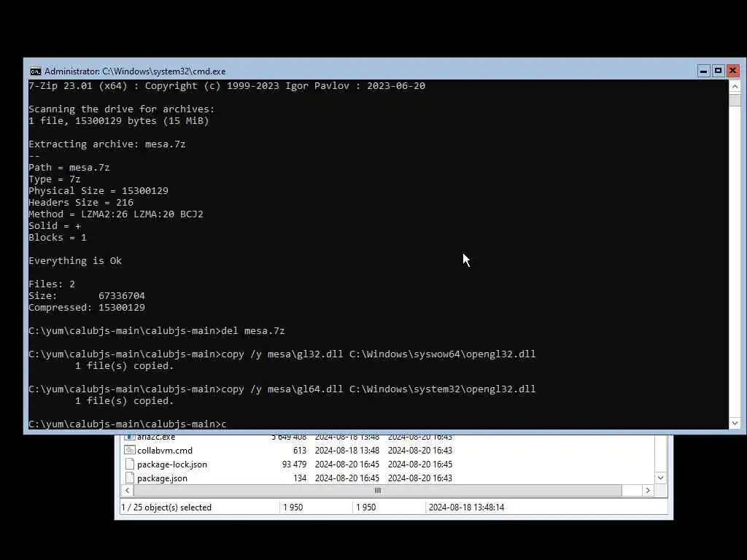Click the 'Extracting archive: mesa.7z' line
The image size is (747, 560).
tap(107, 144)
